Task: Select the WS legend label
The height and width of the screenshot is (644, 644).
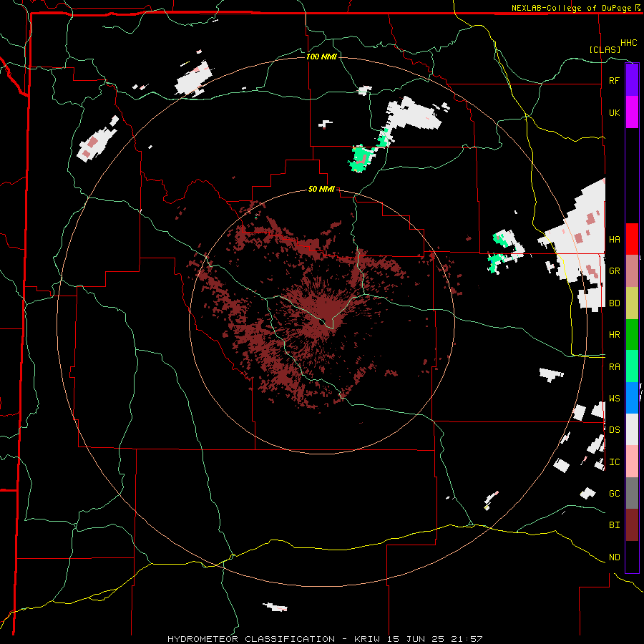Action: tap(614, 399)
